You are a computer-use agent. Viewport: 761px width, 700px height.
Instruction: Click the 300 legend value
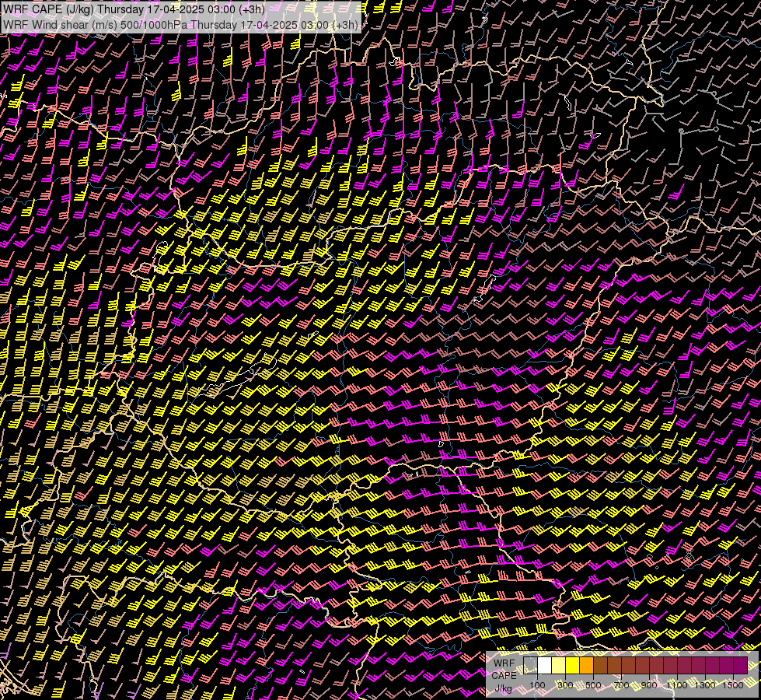point(565,685)
